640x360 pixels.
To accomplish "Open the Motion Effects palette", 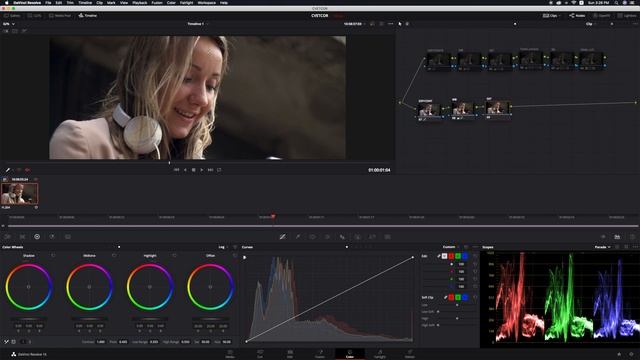I will [x=68, y=237].
